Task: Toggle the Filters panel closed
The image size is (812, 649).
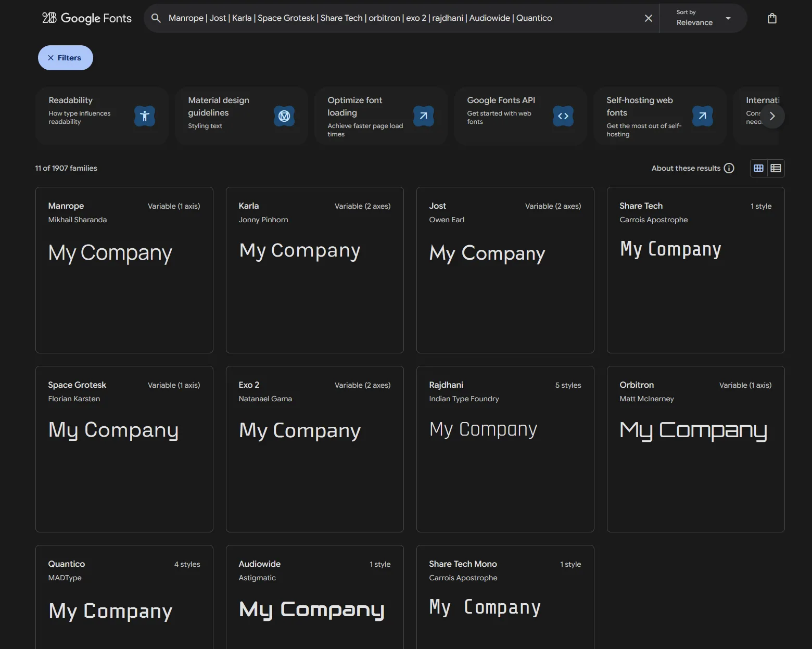Action: (x=66, y=58)
